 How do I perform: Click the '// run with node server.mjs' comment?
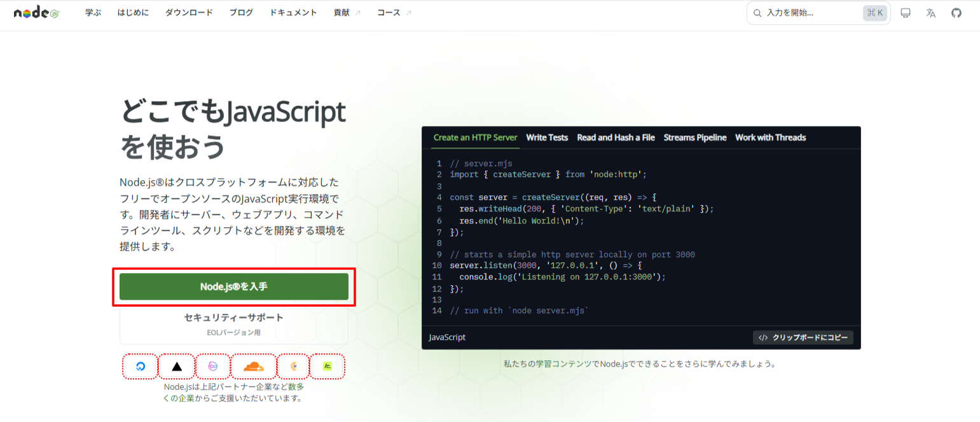pyautogui.click(x=520, y=311)
